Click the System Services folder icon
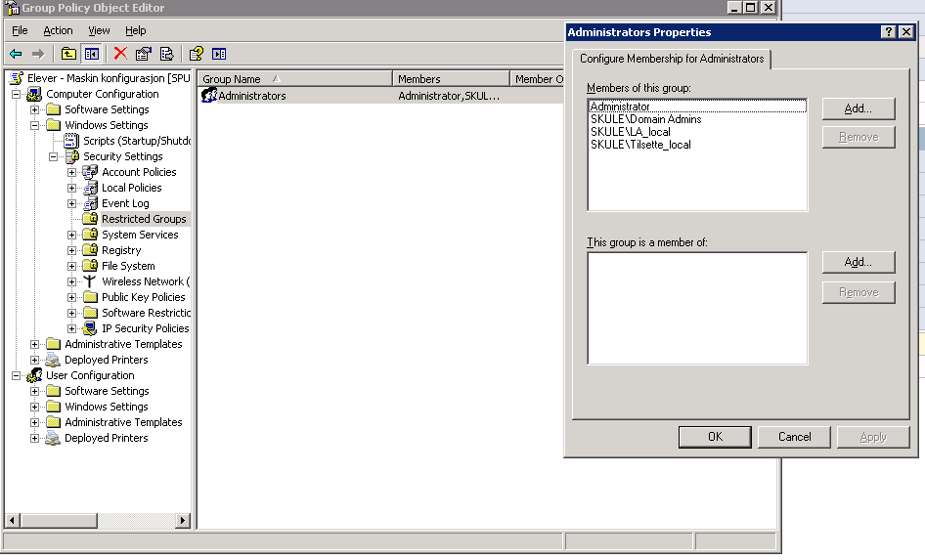This screenshot has height=560, width=925. [x=90, y=235]
